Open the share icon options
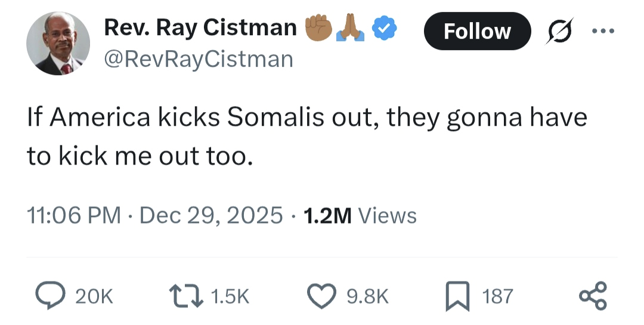Viewport: 644px width, 325px height. tap(593, 296)
